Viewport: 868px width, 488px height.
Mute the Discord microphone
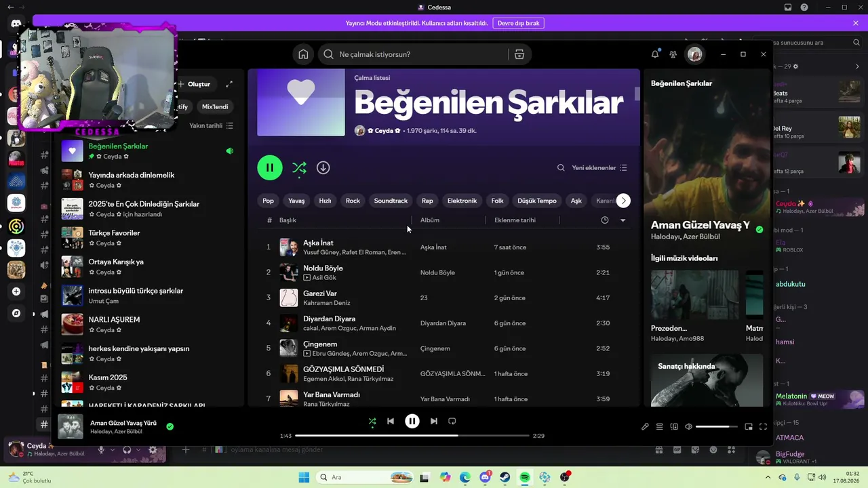101,449
